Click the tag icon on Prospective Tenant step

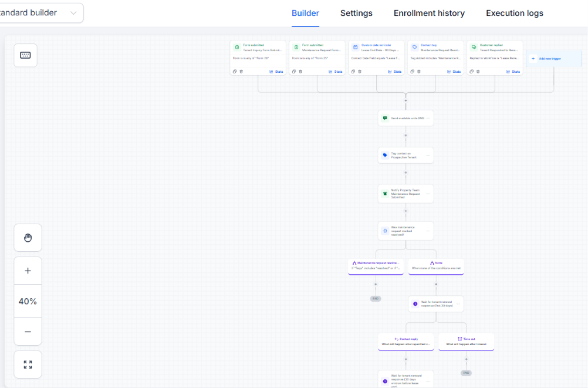coord(385,155)
